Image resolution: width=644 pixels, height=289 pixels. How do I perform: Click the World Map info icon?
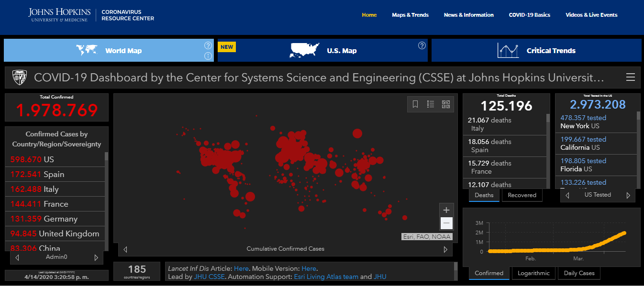pyautogui.click(x=208, y=56)
